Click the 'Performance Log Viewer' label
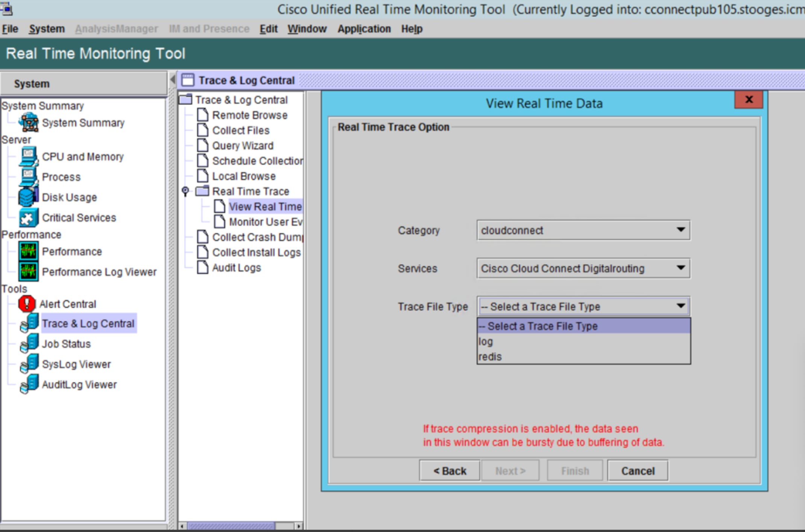The width and height of the screenshot is (805, 532). click(99, 272)
